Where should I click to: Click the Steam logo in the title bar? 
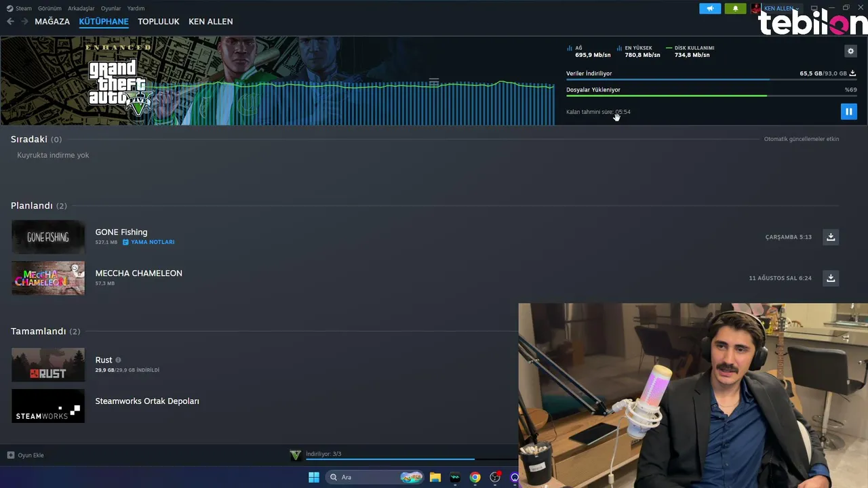coord(9,8)
